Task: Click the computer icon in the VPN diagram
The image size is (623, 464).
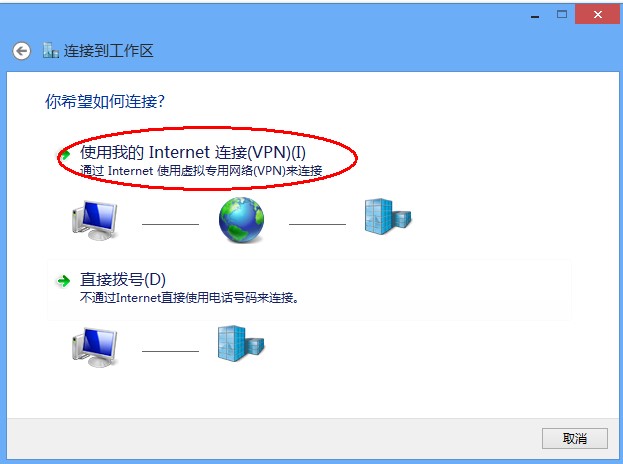Action: tap(95, 220)
